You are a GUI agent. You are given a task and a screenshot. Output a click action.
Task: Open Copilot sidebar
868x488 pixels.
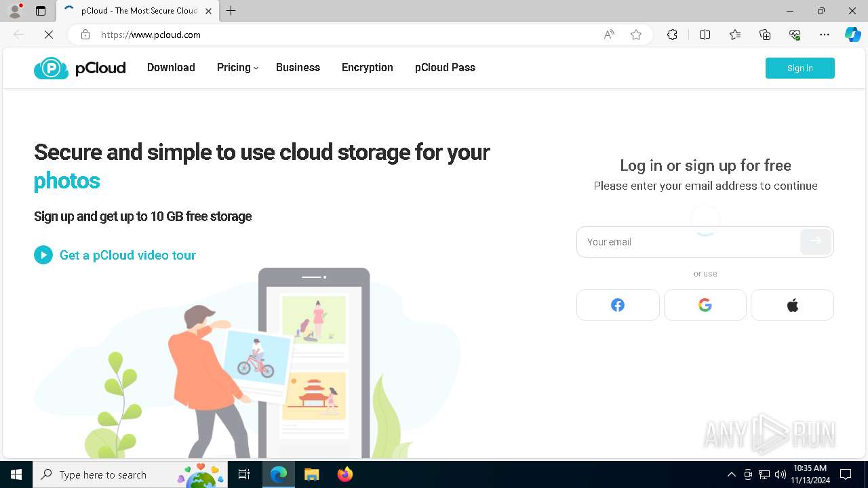852,35
